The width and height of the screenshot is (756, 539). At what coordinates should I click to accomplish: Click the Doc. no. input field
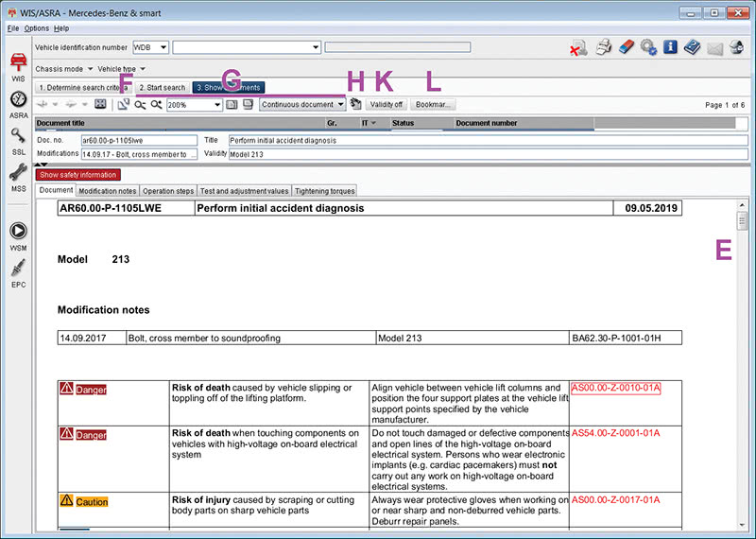pyautogui.click(x=139, y=140)
